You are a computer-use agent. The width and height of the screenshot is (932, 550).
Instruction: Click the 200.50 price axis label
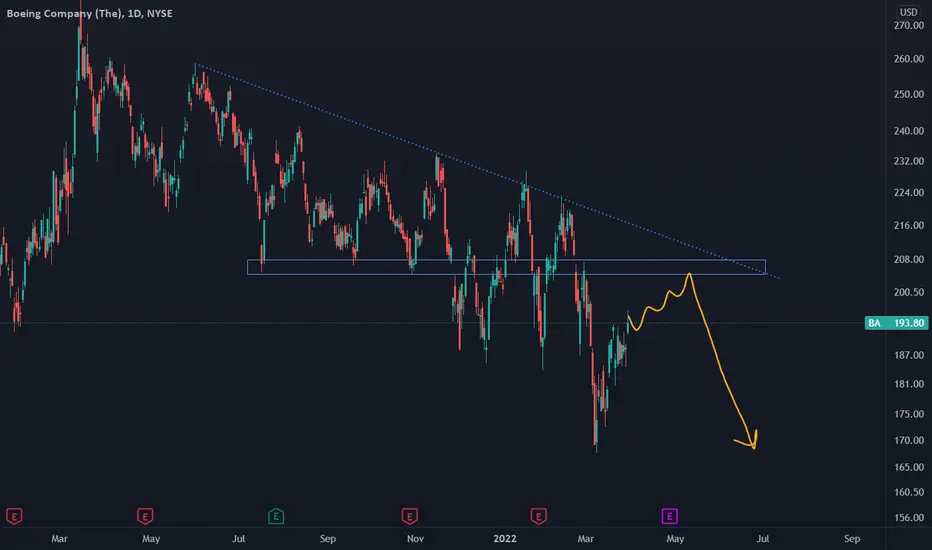tap(909, 292)
